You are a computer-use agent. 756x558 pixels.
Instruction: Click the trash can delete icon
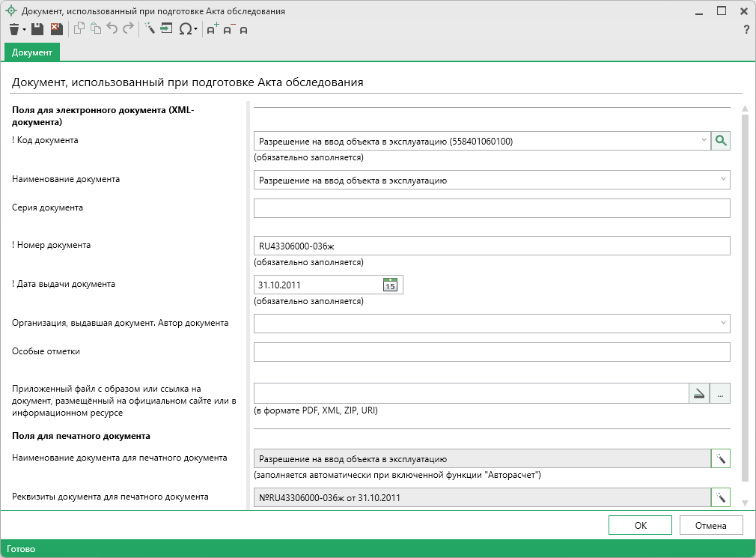13,29
